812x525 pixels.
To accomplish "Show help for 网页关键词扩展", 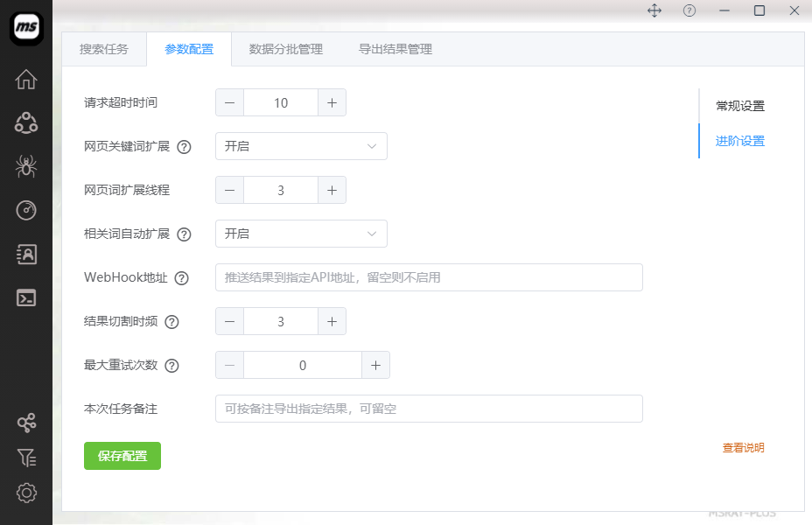I will tap(184, 147).
